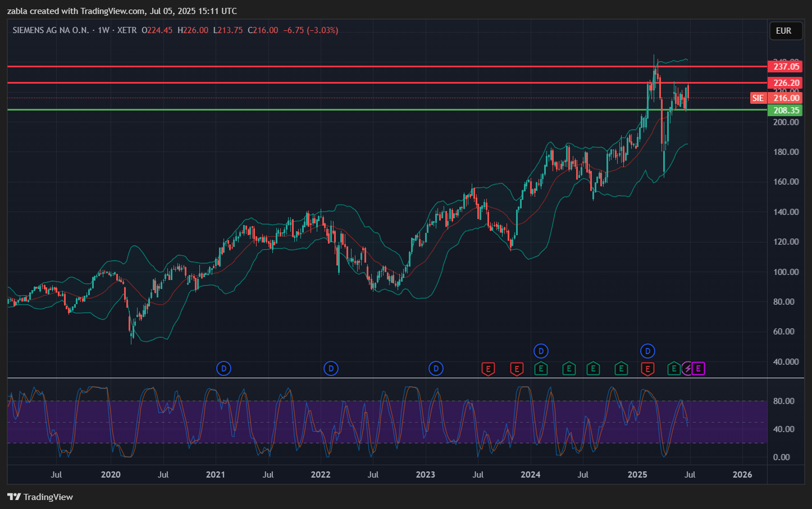Click the 1W interval in legend
The height and width of the screenshot is (509, 812).
coord(103,30)
